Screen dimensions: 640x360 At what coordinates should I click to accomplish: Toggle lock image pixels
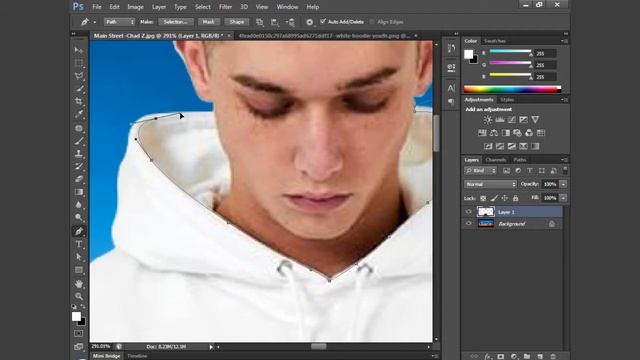click(494, 198)
